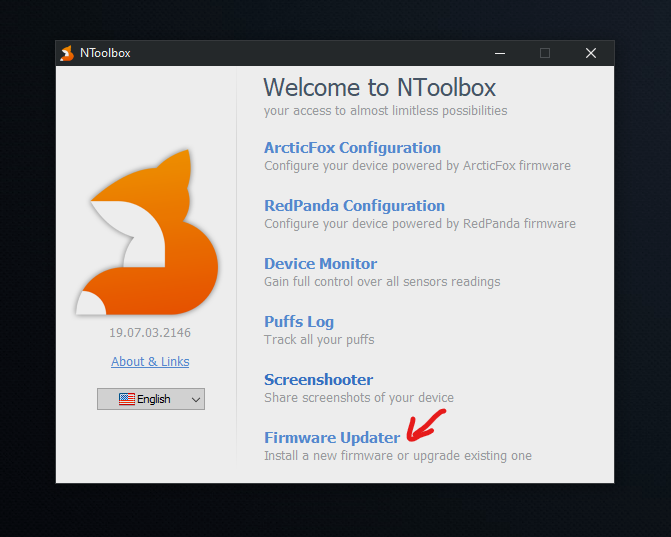The height and width of the screenshot is (537, 671).
Task: Click 'Install a new firmware or upgrade existing one'
Action: pyautogui.click(x=398, y=456)
